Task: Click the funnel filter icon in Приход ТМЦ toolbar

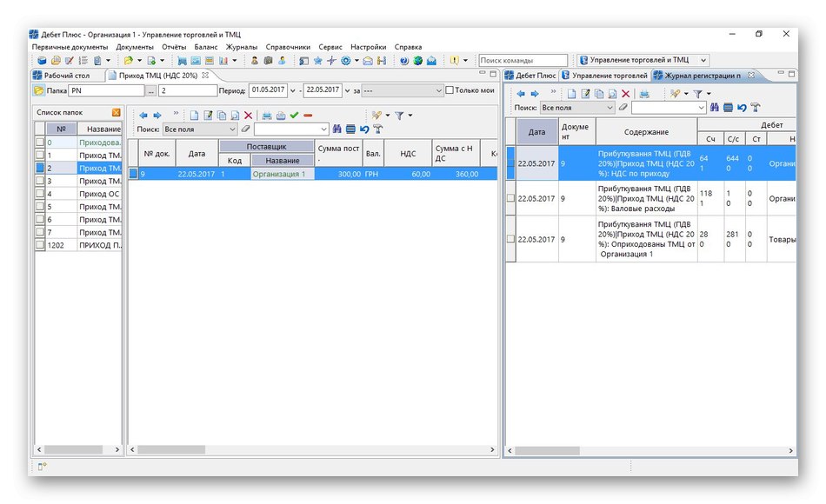Action: pyautogui.click(x=399, y=116)
